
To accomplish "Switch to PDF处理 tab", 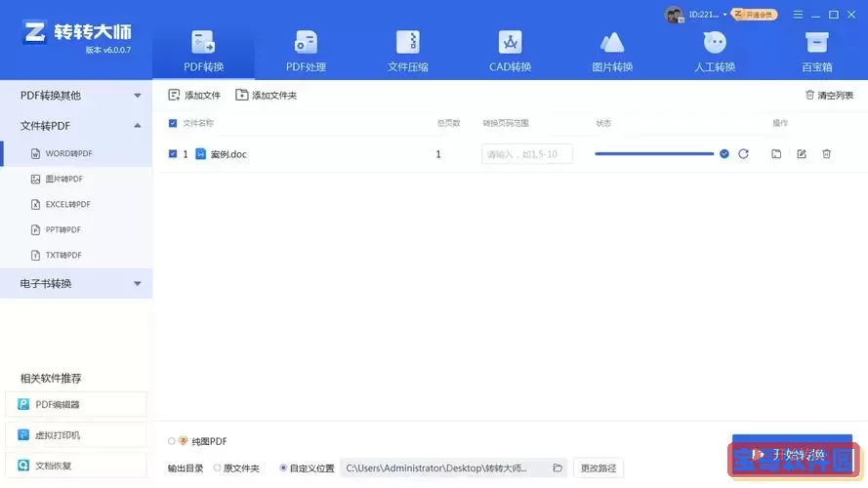I will pos(306,52).
